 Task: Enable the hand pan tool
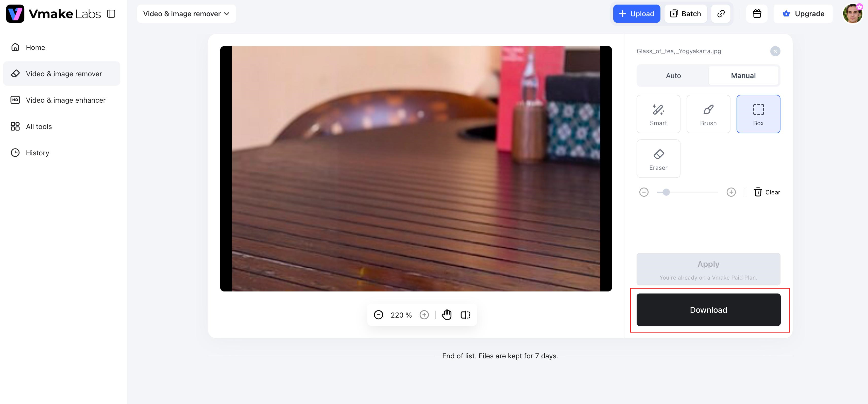tap(447, 315)
